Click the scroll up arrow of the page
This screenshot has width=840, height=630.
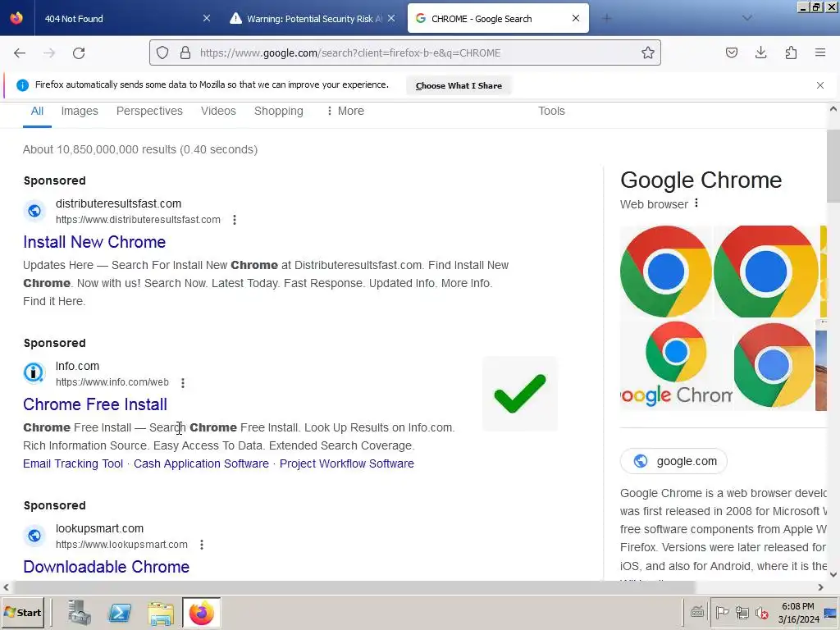833,109
